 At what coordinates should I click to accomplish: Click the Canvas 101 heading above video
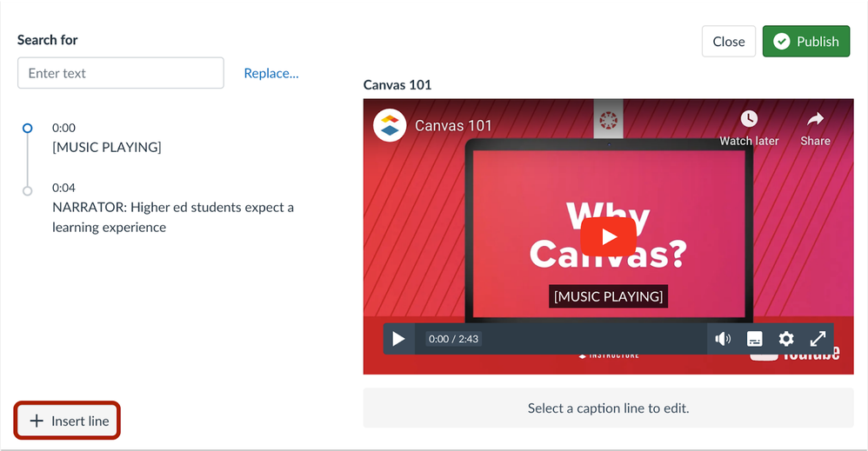397,84
